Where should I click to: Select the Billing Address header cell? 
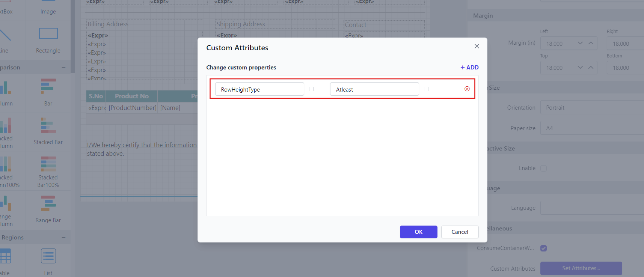(145, 24)
